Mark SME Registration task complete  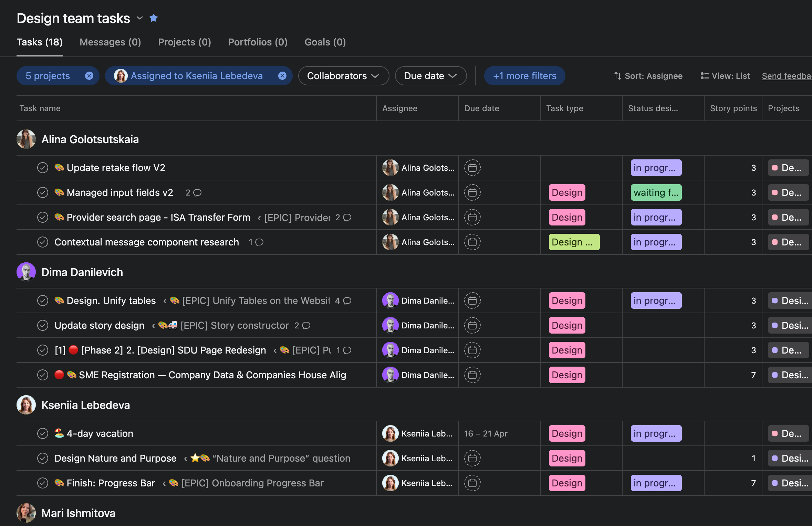click(43, 375)
